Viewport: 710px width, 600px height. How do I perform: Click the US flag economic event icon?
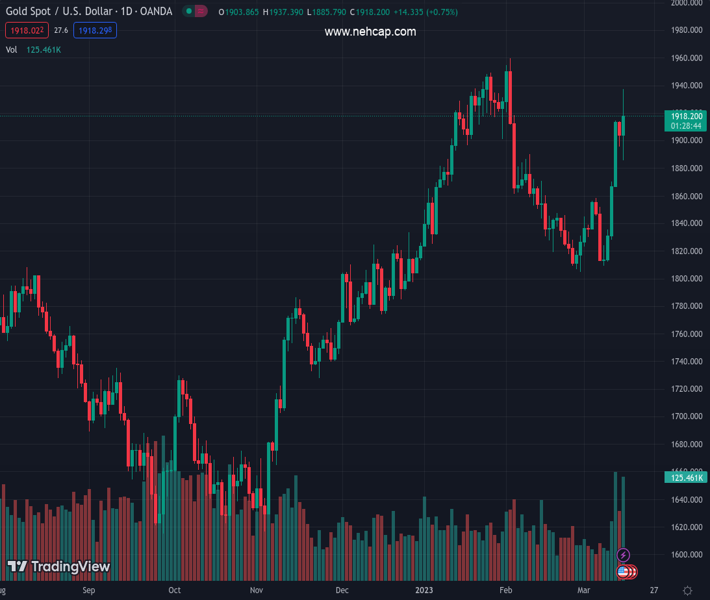[624, 571]
